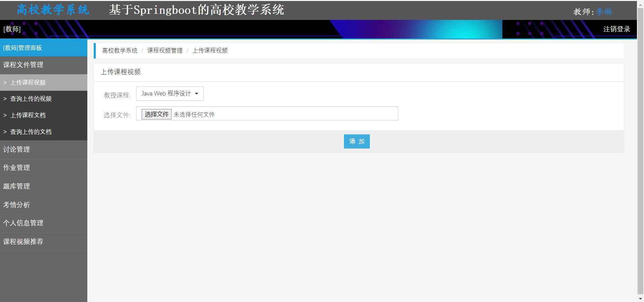The height and width of the screenshot is (302, 644).
Task: Click breadcrumb 上传课程视频
Action: click(x=210, y=51)
